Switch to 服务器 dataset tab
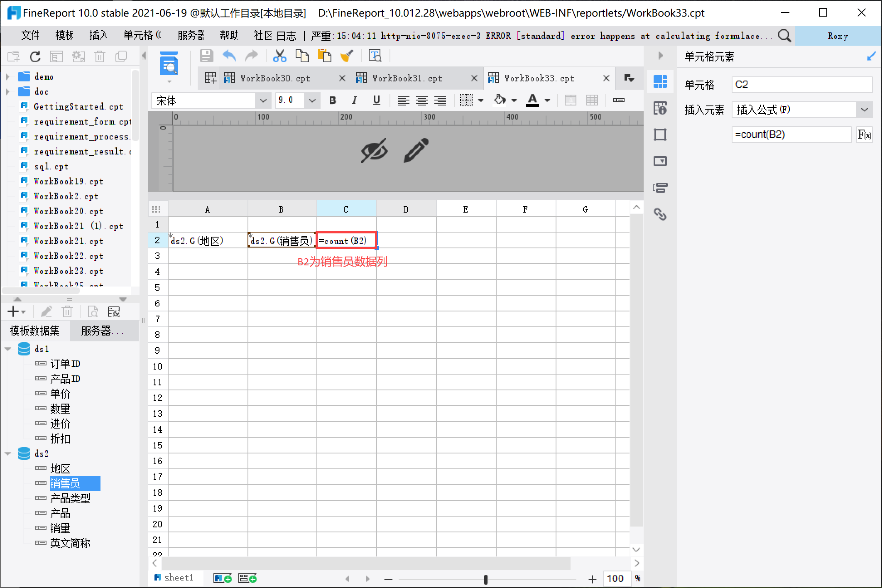This screenshot has width=882, height=588. (103, 331)
